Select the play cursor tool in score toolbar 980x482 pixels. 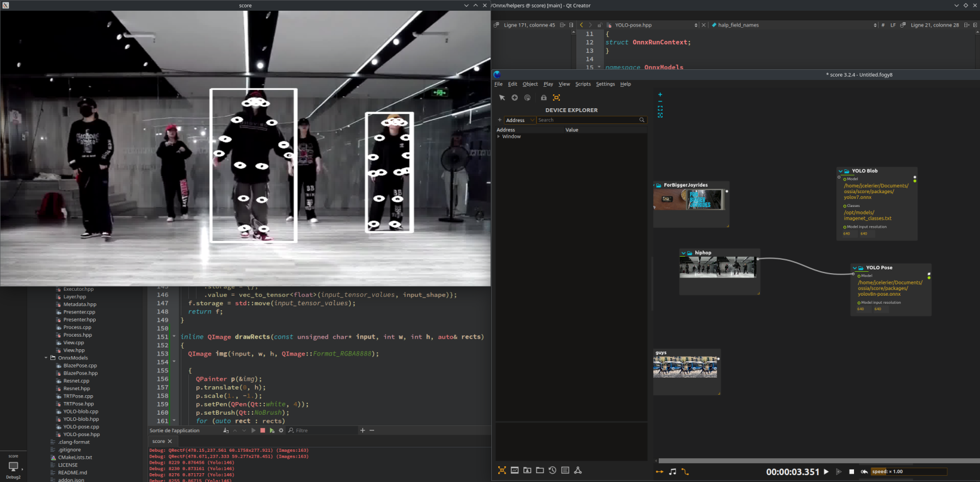click(x=527, y=98)
